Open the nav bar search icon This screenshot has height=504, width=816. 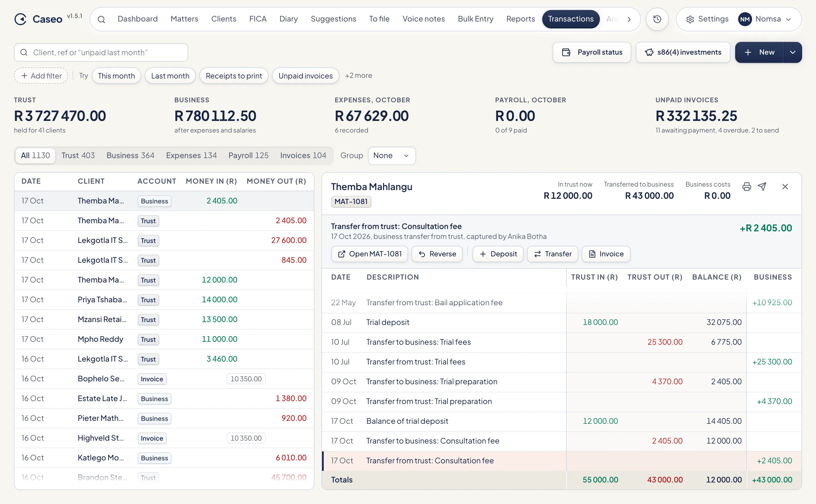point(101,19)
